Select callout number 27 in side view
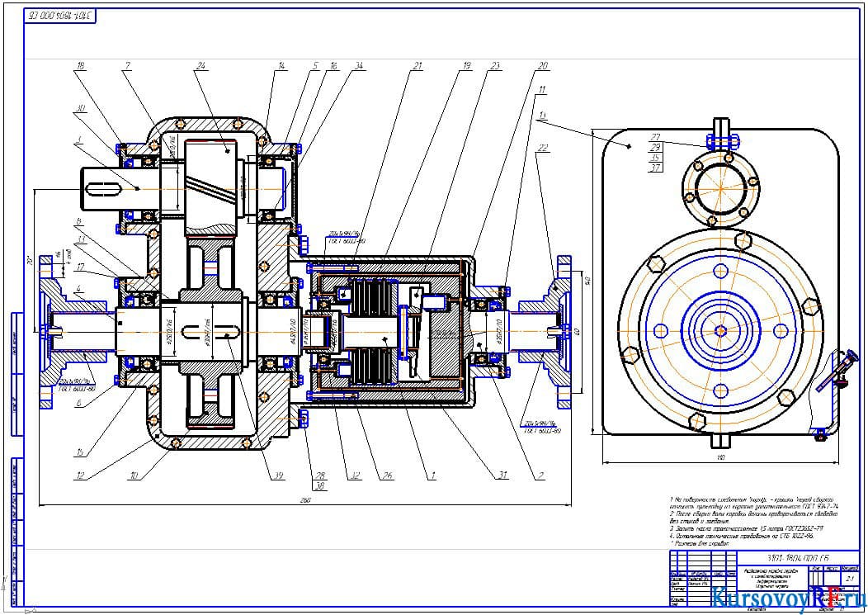868x615 pixels. tap(655, 137)
